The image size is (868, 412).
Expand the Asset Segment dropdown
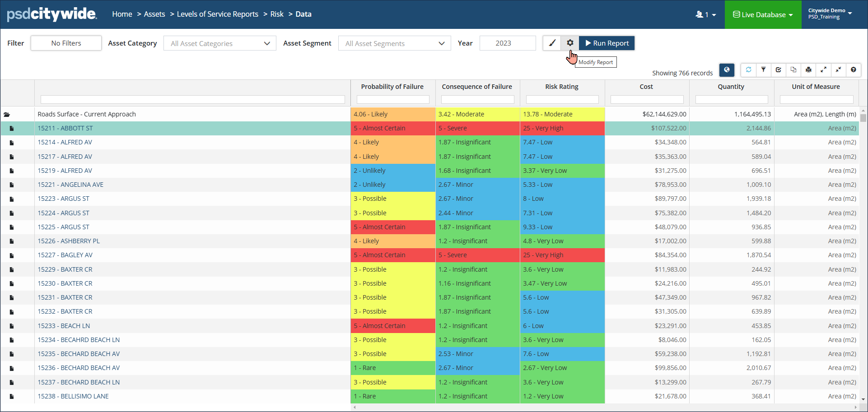click(x=394, y=43)
